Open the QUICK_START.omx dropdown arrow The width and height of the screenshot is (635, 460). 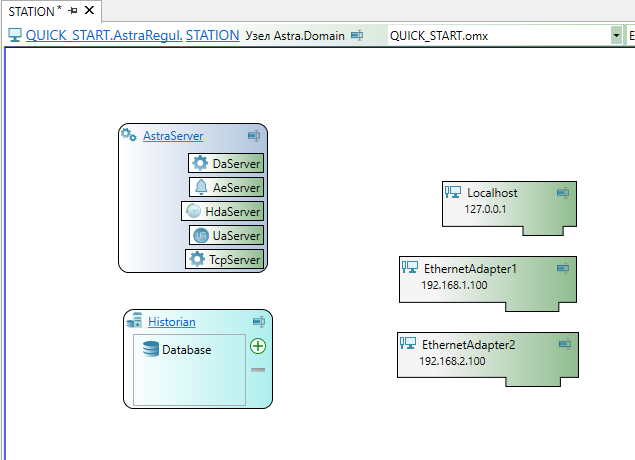coord(616,35)
